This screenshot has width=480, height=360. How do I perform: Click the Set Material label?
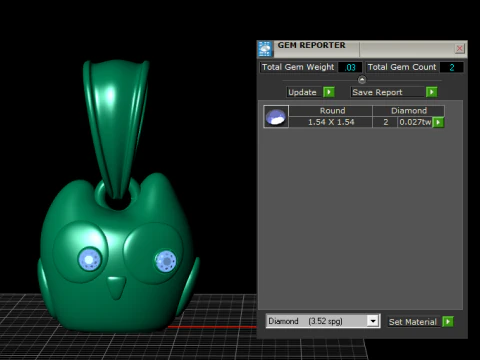tap(413, 322)
